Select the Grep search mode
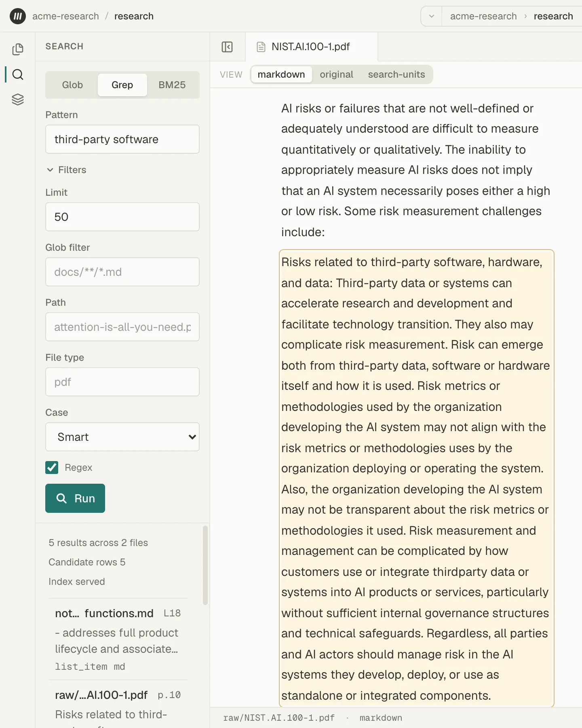This screenshot has width=582, height=728. click(122, 85)
